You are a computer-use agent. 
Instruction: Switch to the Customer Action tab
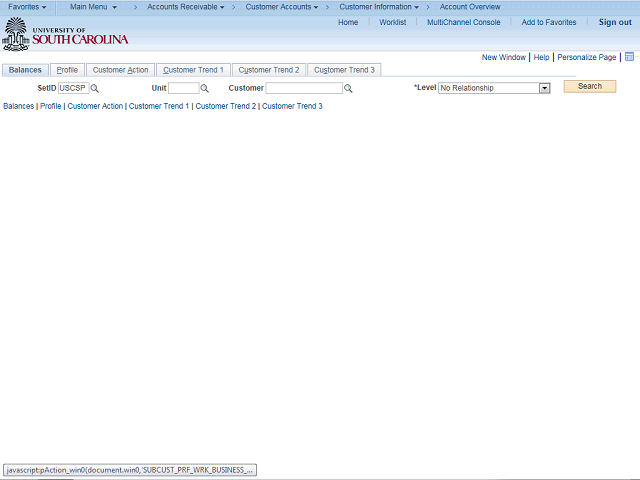click(120, 70)
